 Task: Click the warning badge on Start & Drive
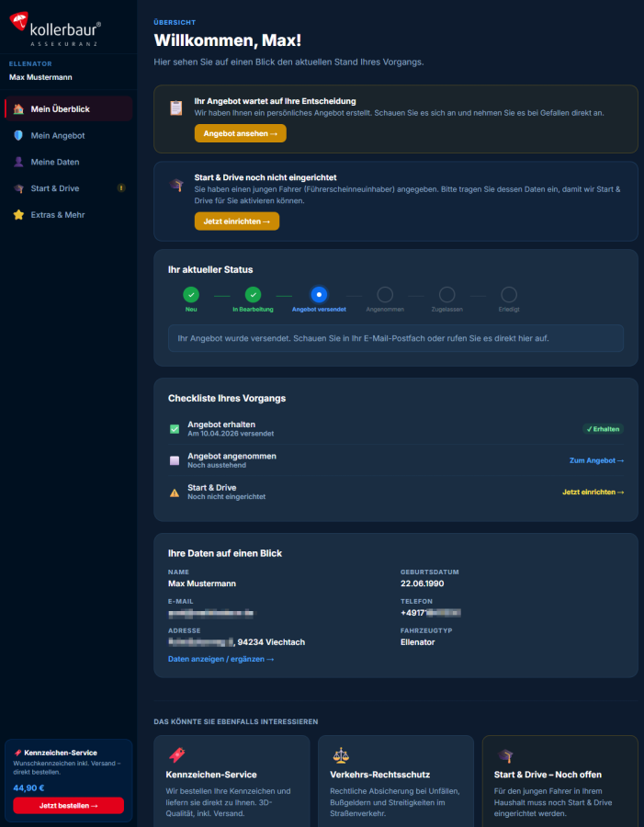tap(121, 188)
